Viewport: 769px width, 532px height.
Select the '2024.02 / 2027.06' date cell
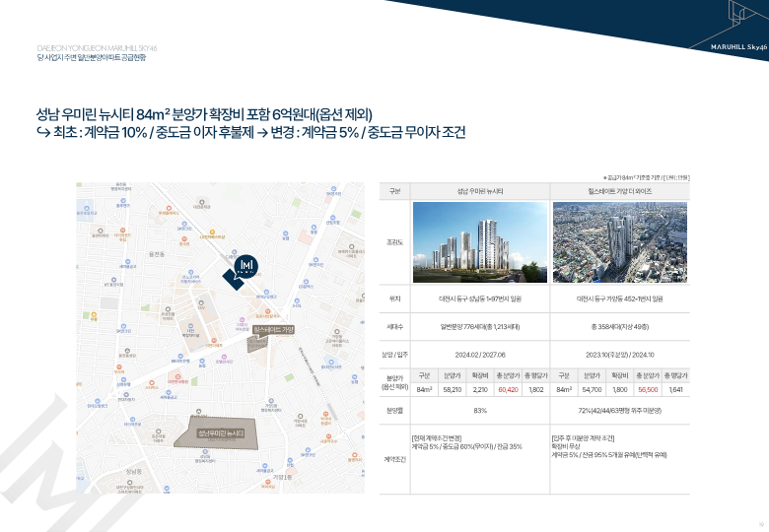[480, 355]
